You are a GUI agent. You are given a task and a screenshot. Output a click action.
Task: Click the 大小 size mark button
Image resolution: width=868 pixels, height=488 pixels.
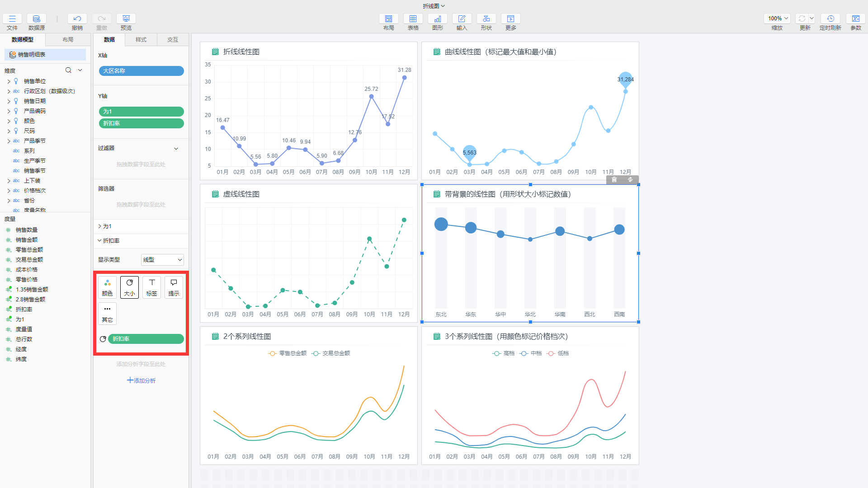130,287
